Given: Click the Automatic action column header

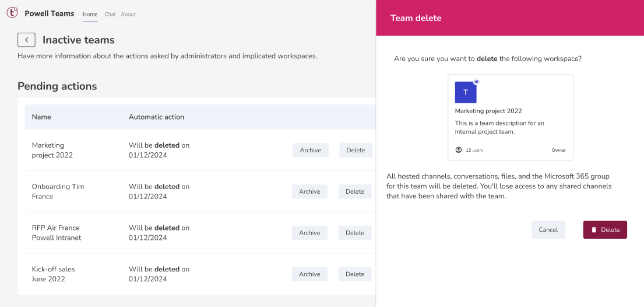Looking at the screenshot, I should click(156, 117).
